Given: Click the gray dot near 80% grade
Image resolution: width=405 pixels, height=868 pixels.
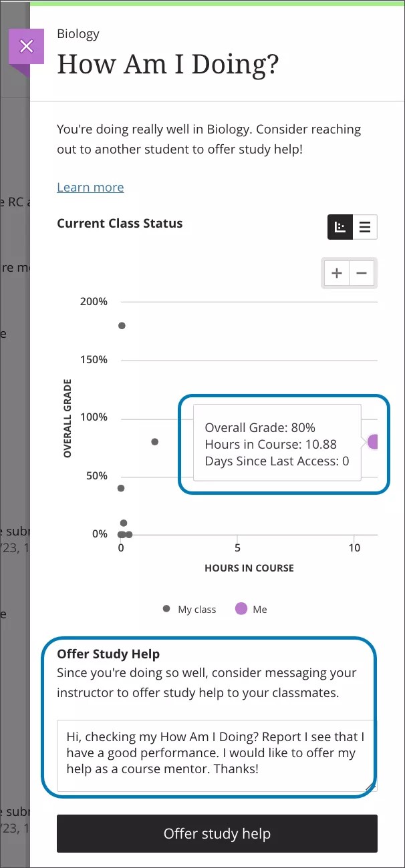Looking at the screenshot, I should [x=154, y=441].
